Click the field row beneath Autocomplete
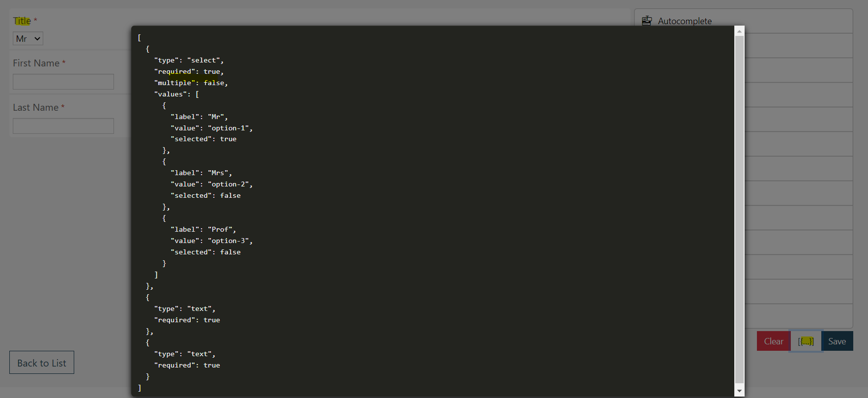Screen dimensions: 868x398 [796, 45]
